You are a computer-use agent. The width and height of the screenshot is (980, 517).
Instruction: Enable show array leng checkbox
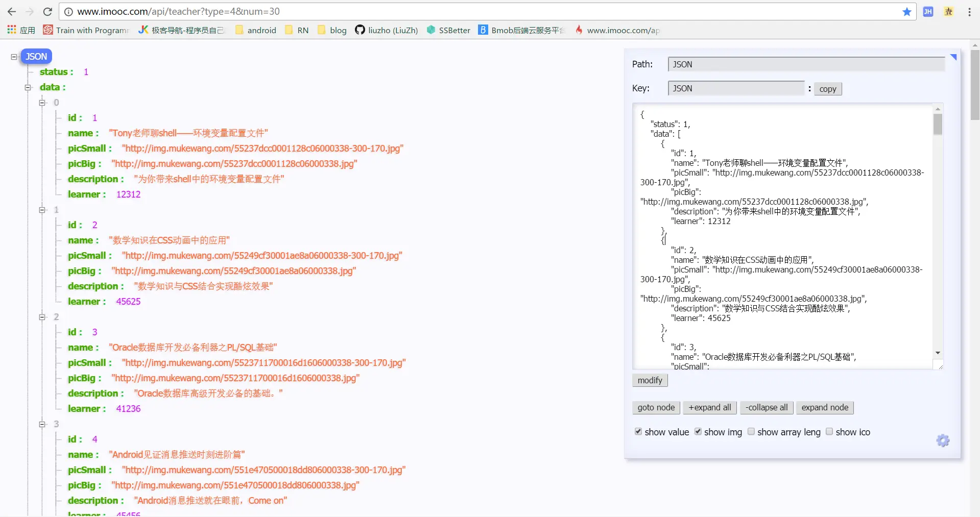[751, 432]
